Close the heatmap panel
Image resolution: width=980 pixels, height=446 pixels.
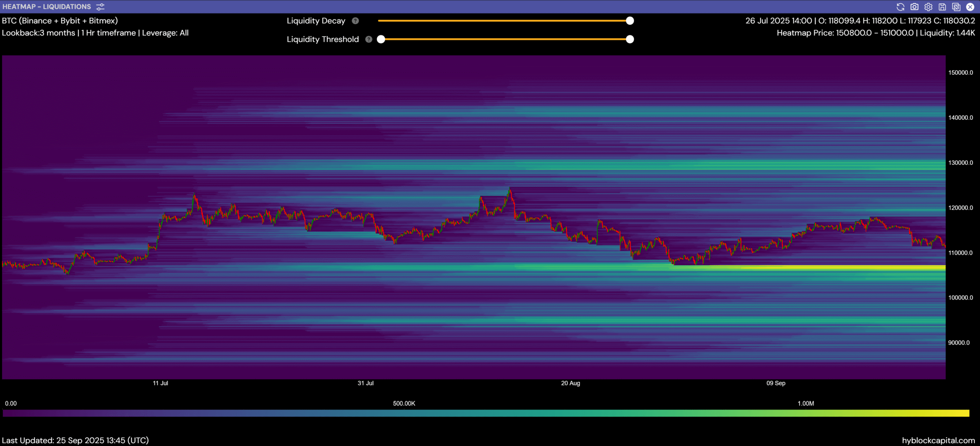[970, 7]
